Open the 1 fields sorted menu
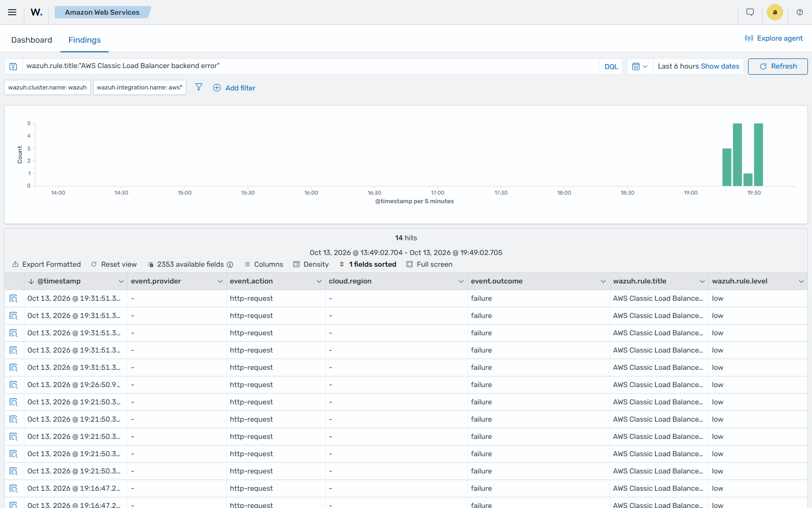Image resolution: width=812 pixels, height=508 pixels. tap(368, 264)
